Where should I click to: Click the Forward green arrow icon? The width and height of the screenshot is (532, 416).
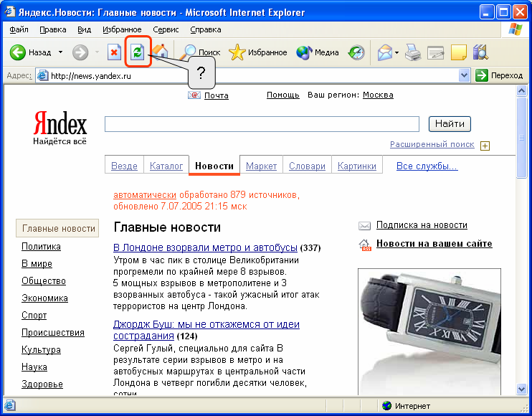pyautogui.click(x=80, y=52)
